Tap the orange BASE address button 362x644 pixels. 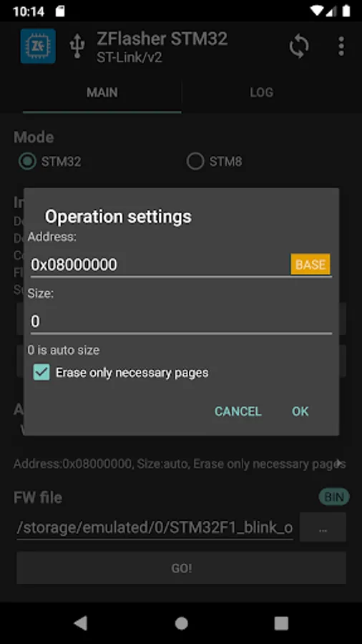click(x=310, y=264)
